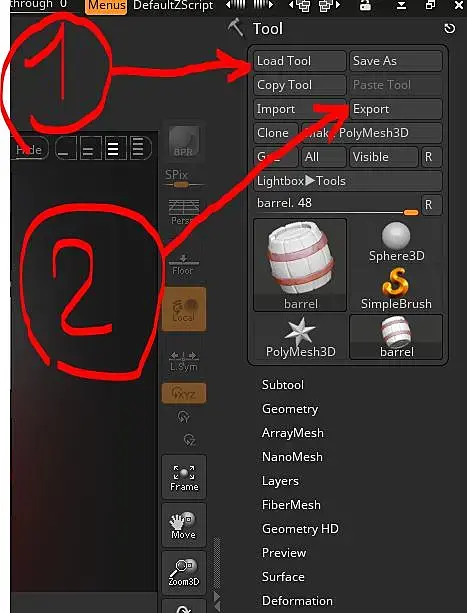Image resolution: width=467 pixels, height=613 pixels.
Task: Open the Menus toggle in top bar
Action: coord(106,6)
